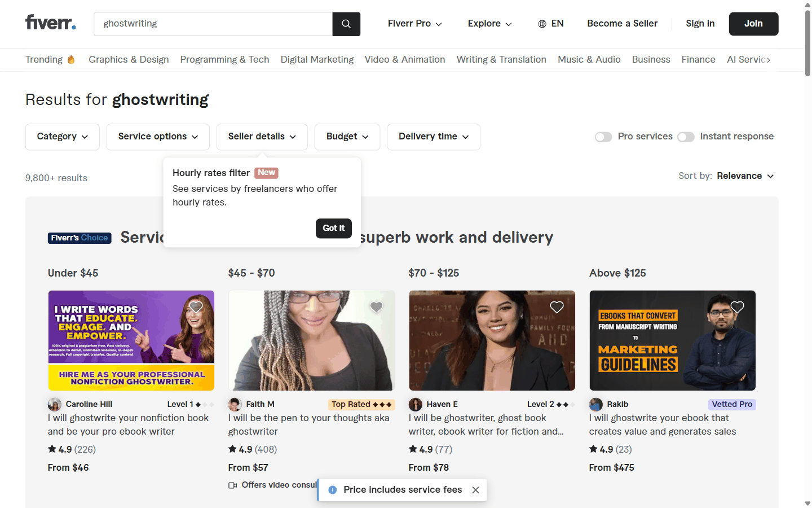Click the Got it button
This screenshot has width=812, height=508.
click(334, 228)
